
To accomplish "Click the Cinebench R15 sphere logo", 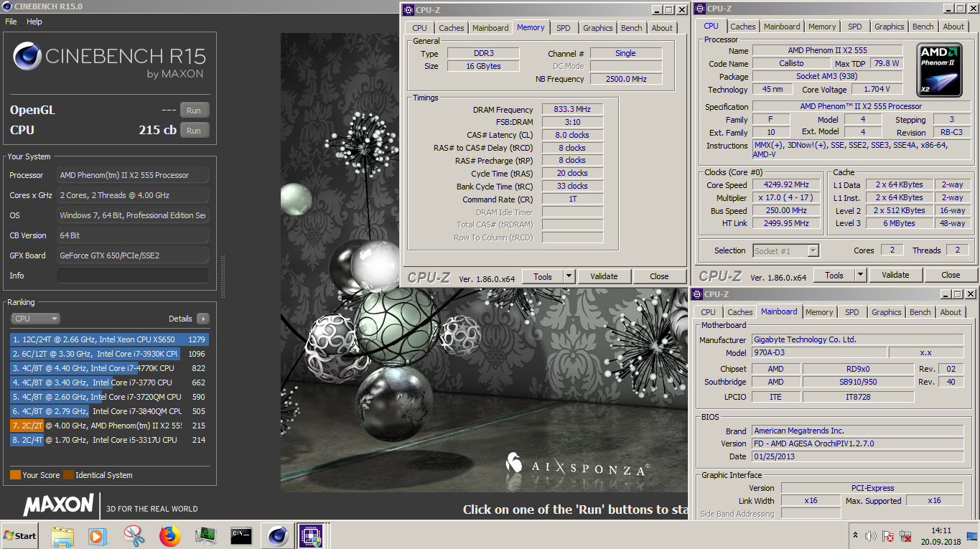I will (27, 57).
